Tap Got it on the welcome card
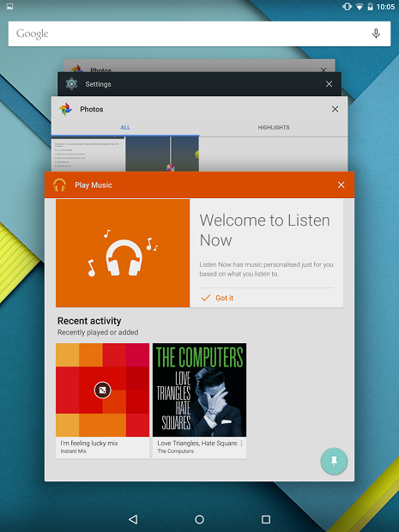The height and width of the screenshot is (532, 399). (x=224, y=298)
